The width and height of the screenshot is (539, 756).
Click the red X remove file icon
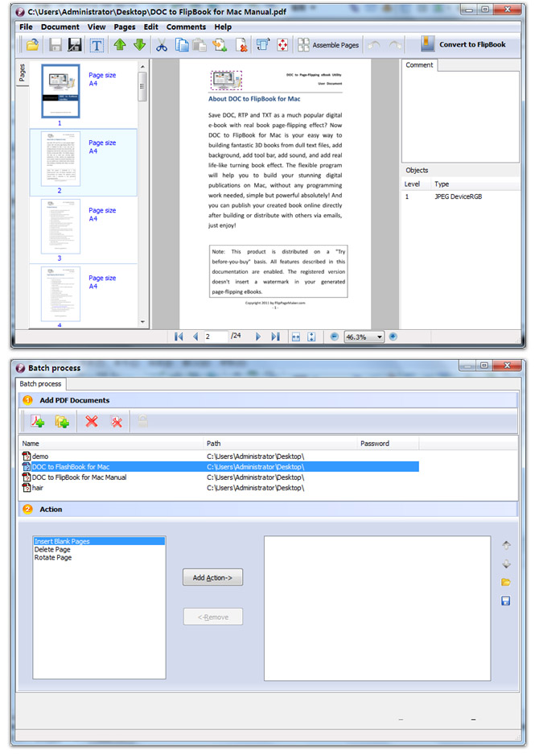coord(92,422)
